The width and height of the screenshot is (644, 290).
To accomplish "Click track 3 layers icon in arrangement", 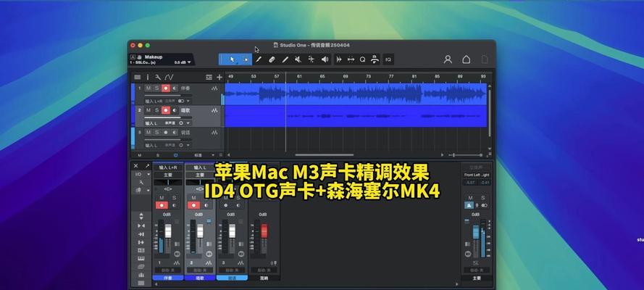I will pos(214,133).
